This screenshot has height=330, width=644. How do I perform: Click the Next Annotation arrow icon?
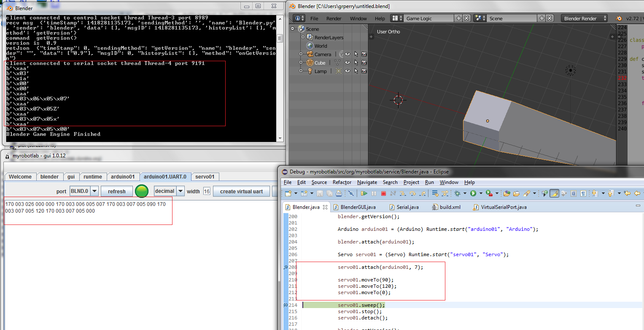[x=595, y=193]
